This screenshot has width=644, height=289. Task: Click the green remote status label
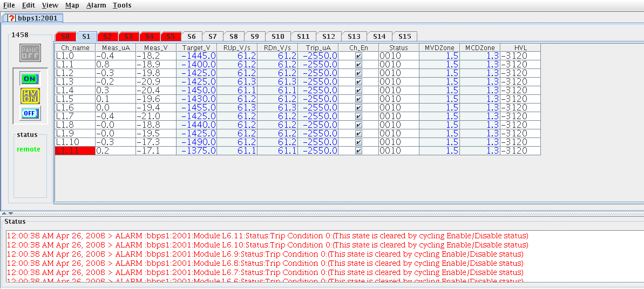point(29,149)
